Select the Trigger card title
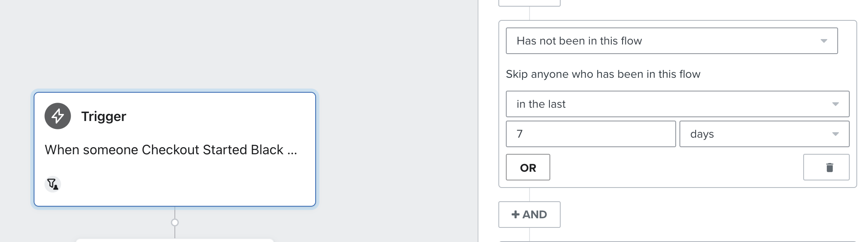 [x=104, y=116]
